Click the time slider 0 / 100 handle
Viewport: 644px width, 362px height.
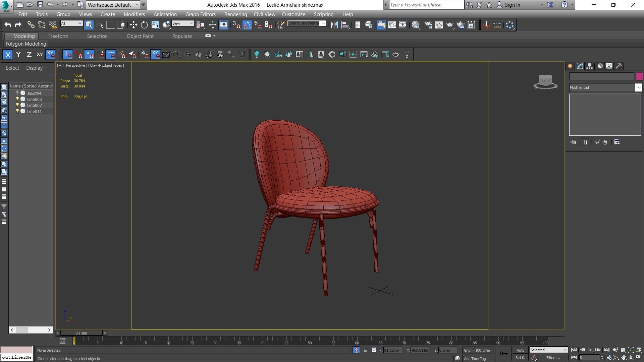(x=81, y=333)
